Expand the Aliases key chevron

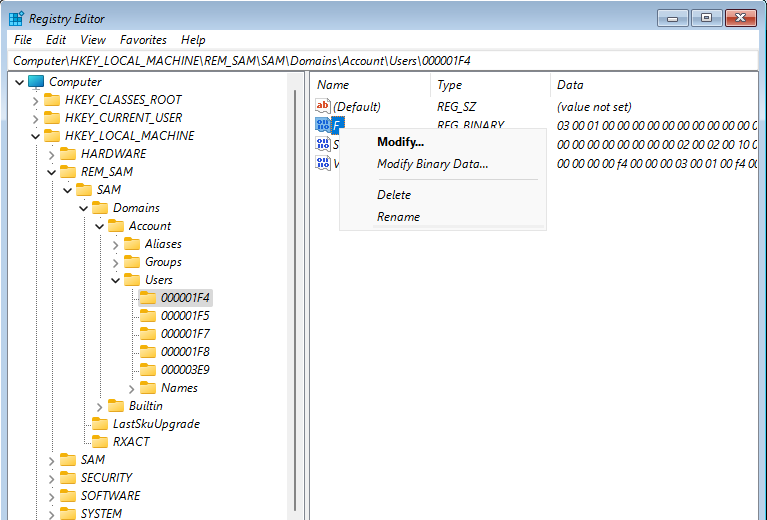click(115, 245)
